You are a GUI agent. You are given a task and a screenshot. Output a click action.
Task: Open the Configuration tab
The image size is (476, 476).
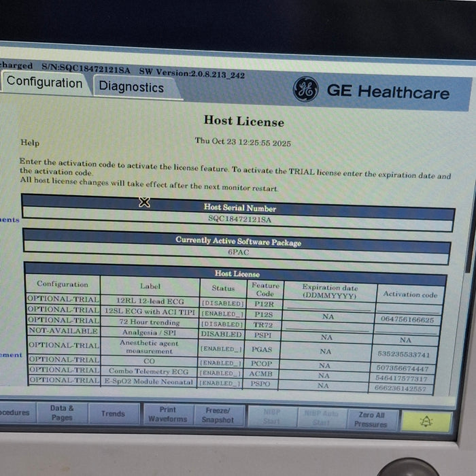[45, 82]
